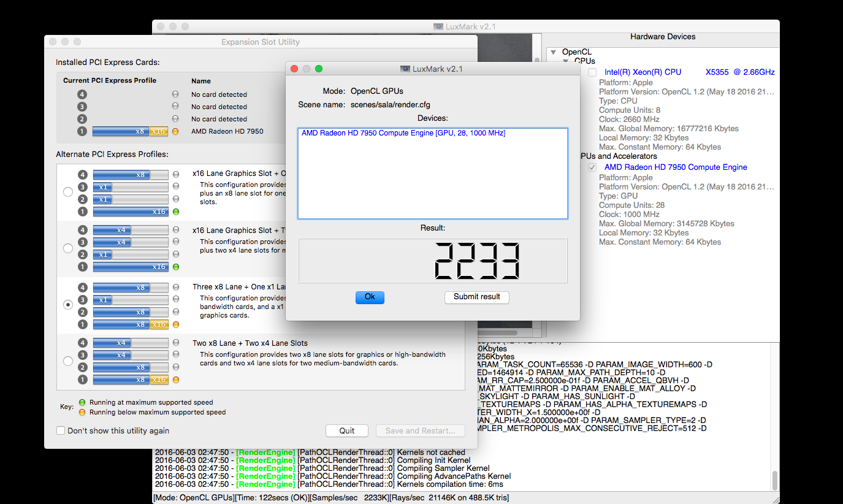Click slot 2 badge in Current PCI Express Profile
Screen dimensions: 843x504
pos(82,119)
